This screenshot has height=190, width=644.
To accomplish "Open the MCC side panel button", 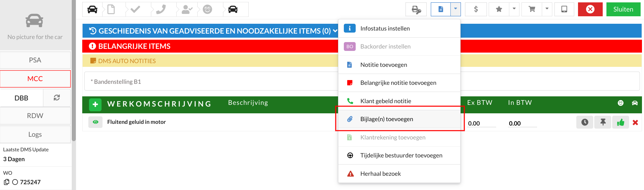I will click(x=35, y=79).
